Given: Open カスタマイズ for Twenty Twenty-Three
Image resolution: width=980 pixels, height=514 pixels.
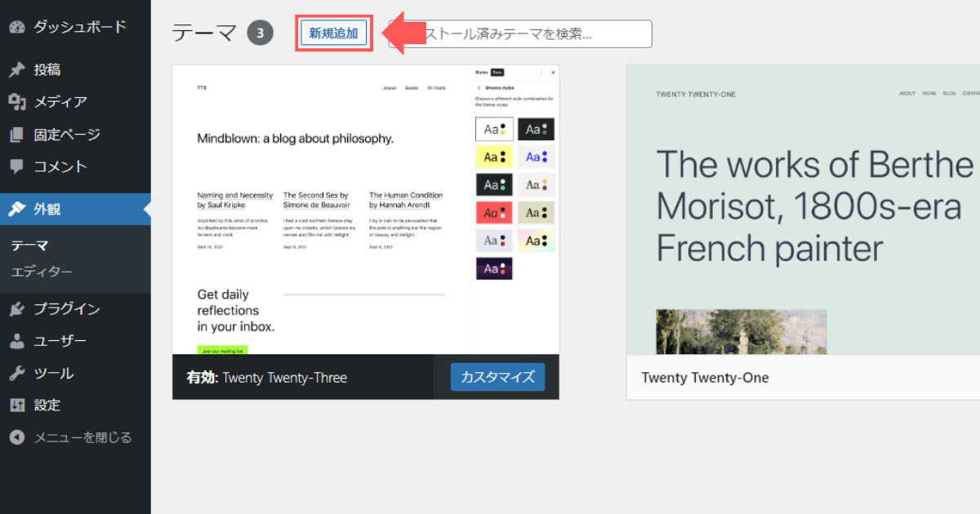Looking at the screenshot, I should pyautogui.click(x=497, y=376).
